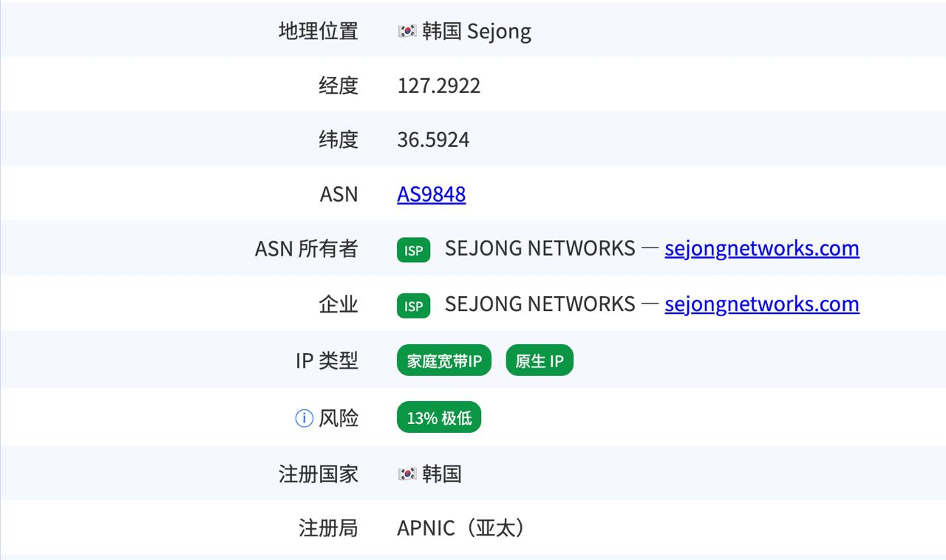Click the ASN row label
This screenshot has height=560, width=946.
(x=338, y=194)
